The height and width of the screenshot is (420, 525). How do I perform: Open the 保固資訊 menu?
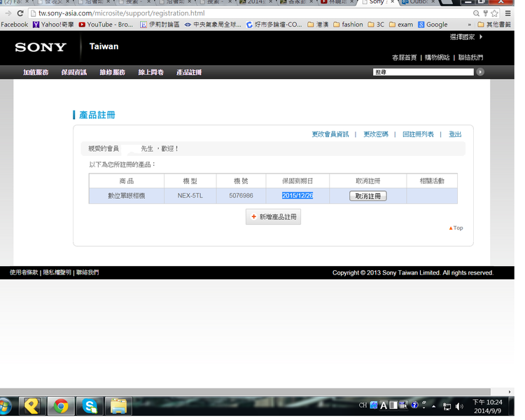pos(74,72)
